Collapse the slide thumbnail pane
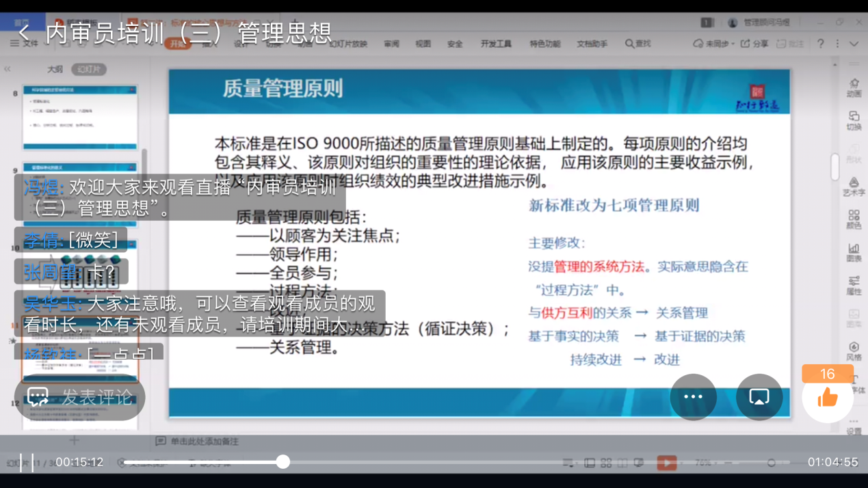868x488 pixels. pos(8,69)
